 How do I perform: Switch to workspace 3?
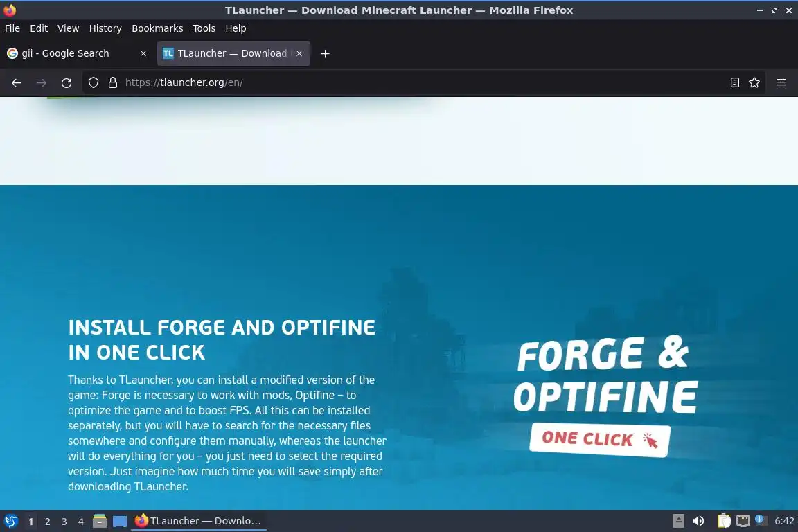pyautogui.click(x=64, y=522)
